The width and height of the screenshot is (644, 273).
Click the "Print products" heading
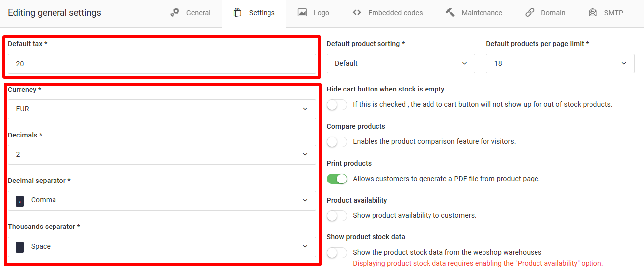pos(349,163)
